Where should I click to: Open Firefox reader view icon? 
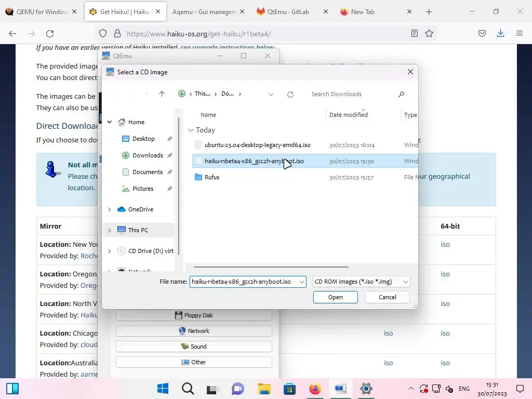point(414,33)
